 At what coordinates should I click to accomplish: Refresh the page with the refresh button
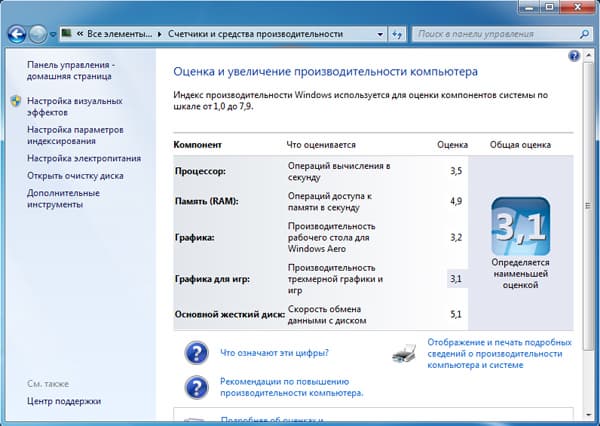coord(397,34)
